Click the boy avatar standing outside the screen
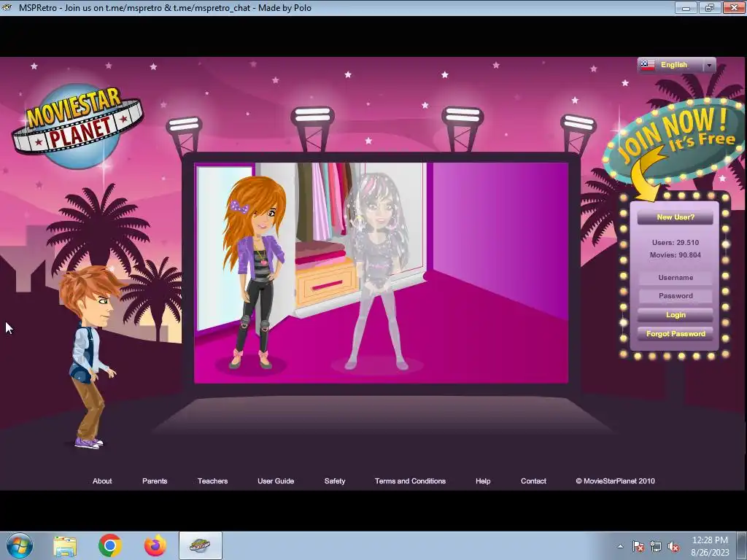Screen dimensions: 747x560 coord(89,357)
